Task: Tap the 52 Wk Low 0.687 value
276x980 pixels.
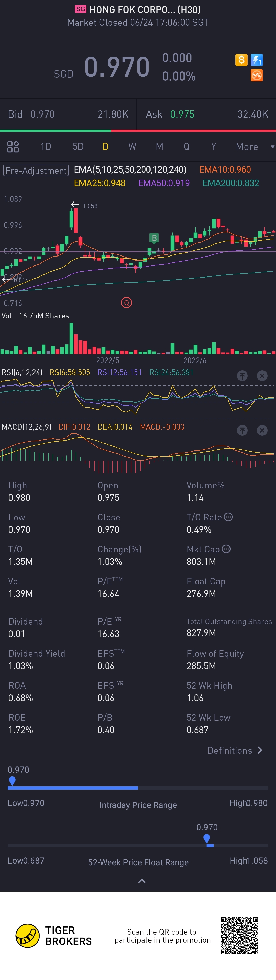Action: pyautogui.click(x=197, y=730)
